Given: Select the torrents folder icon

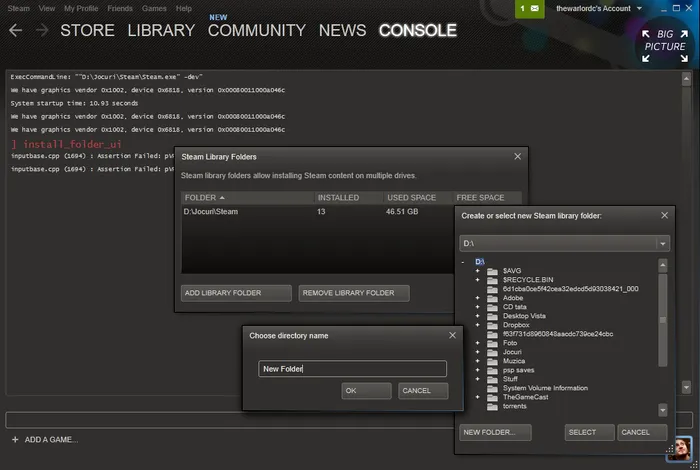Looking at the screenshot, I should [492, 406].
